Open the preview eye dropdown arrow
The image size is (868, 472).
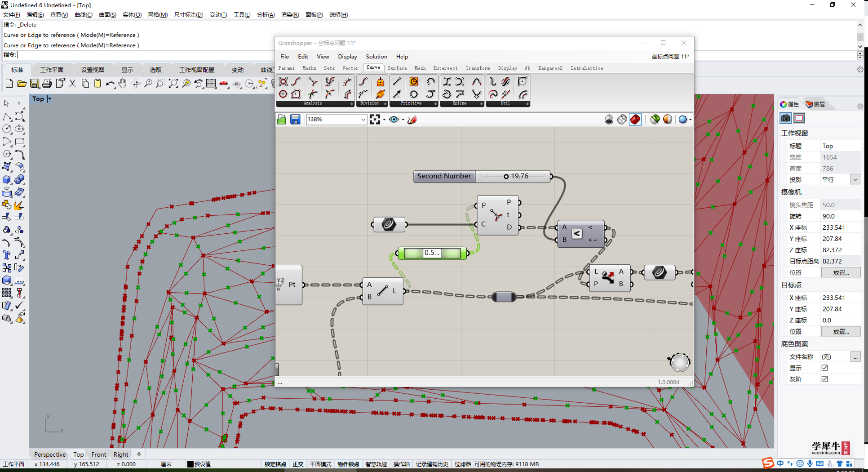403,120
